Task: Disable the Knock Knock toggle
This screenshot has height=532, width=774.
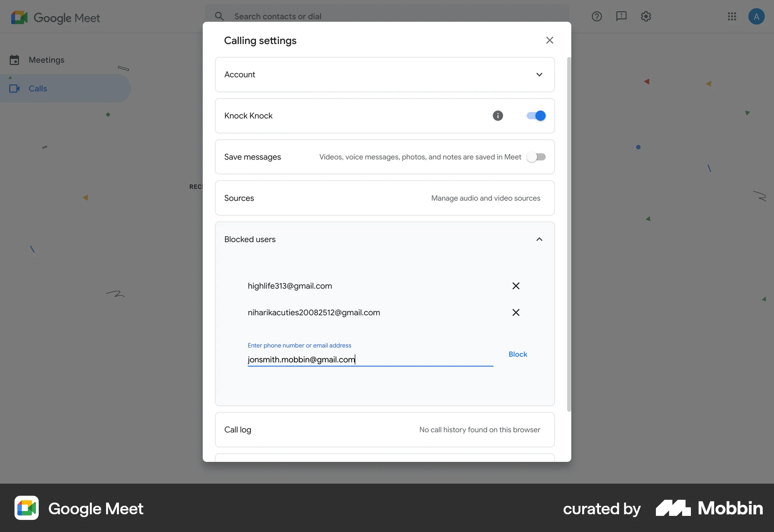Action: pyautogui.click(x=535, y=116)
